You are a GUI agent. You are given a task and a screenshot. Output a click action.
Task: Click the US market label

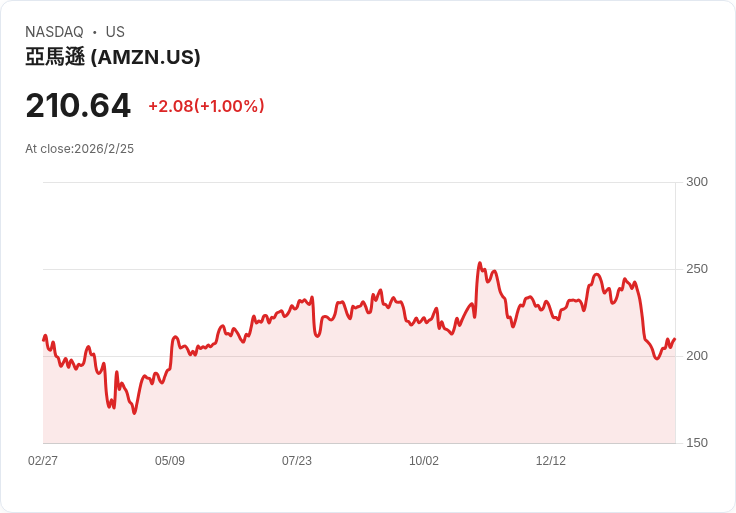point(115,32)
